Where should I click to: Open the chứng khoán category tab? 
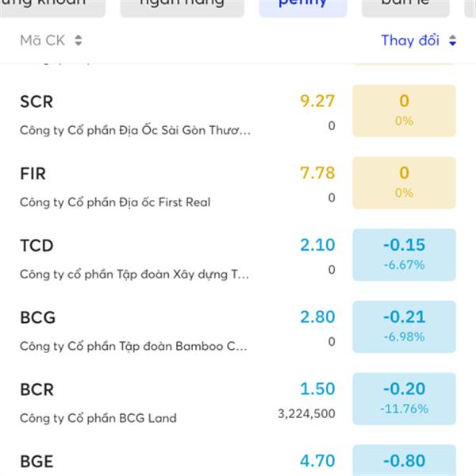pyautogui.click(x=52, y=6)
